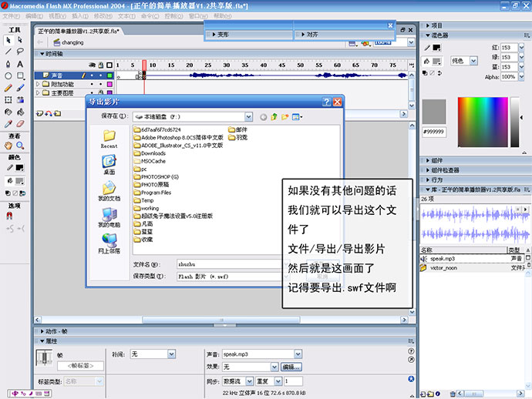
Task: Toggle show/hide all layers eye icon
Action: point(92,65)
